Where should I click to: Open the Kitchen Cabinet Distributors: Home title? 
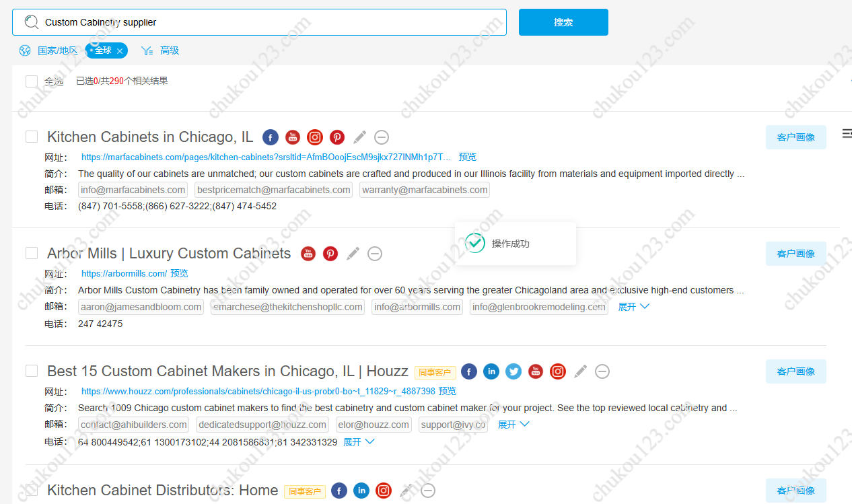pyautogui.click(x=162, y=491)
